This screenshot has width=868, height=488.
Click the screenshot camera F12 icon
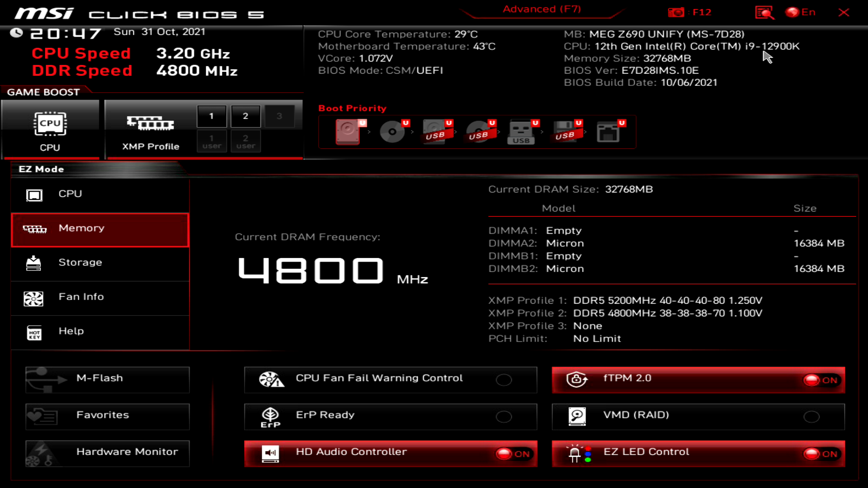[676, 12]
